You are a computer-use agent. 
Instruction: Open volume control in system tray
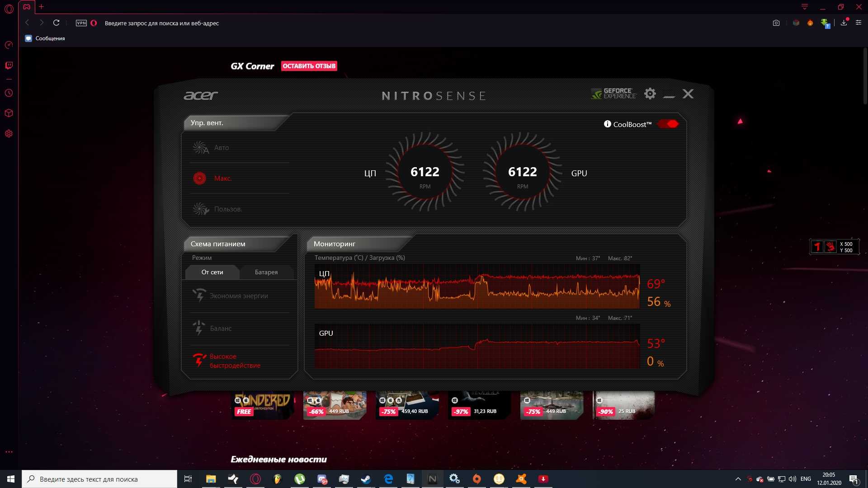(x=792, y=479)
